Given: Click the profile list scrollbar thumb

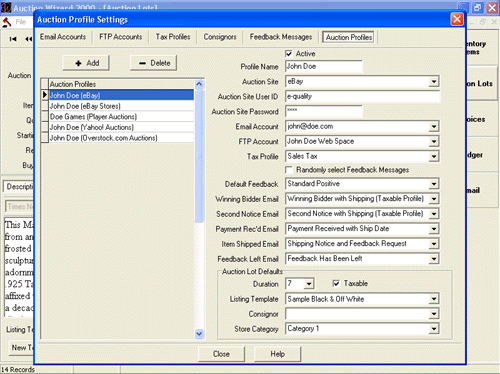Looking at the screenshot, I should click(x=199, y=156).
